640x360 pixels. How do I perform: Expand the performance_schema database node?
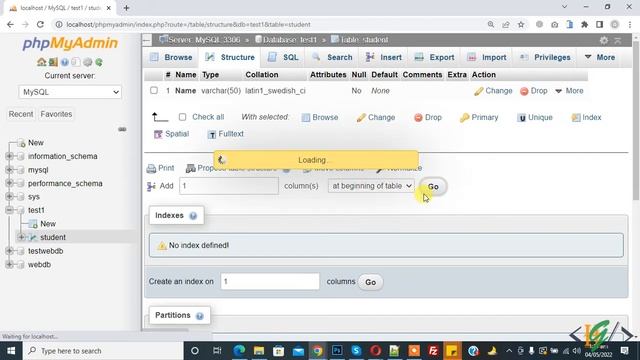(x=9, y=183)
